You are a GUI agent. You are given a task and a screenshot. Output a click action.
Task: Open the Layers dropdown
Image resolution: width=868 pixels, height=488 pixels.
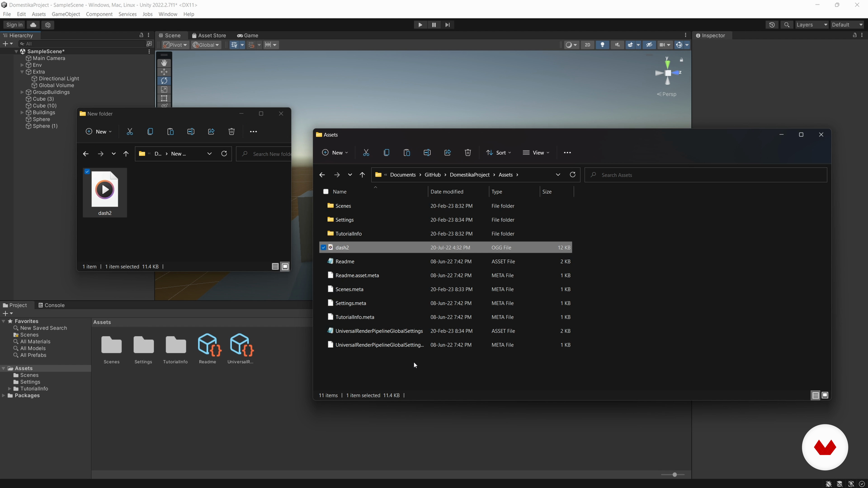click(812, 25)
